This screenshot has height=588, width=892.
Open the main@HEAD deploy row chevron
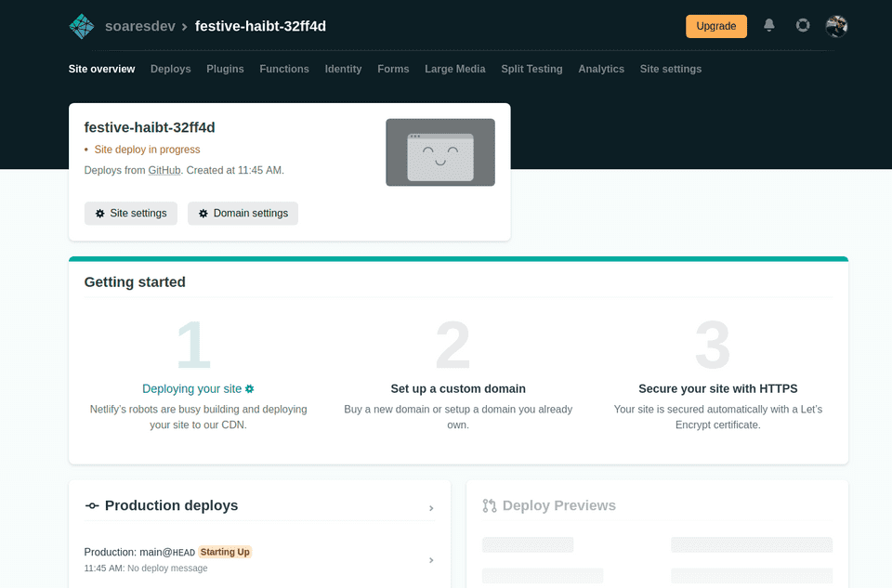pos(429,560)
